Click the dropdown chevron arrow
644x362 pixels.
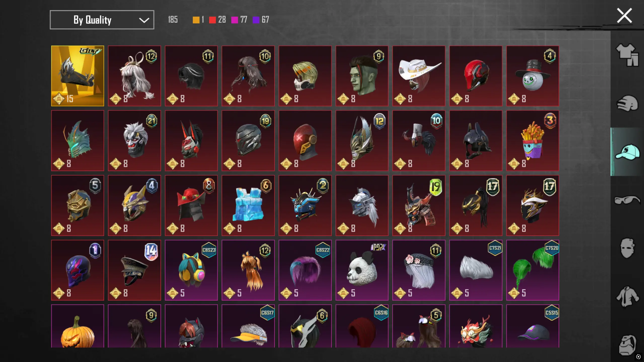[144, 20]
